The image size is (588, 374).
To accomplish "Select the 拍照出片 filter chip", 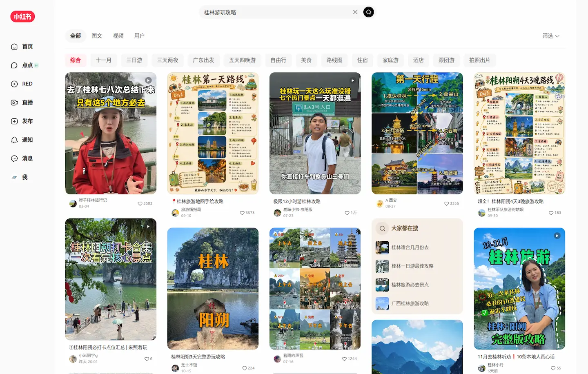I will pyautogui.click(x=479, y=60).
